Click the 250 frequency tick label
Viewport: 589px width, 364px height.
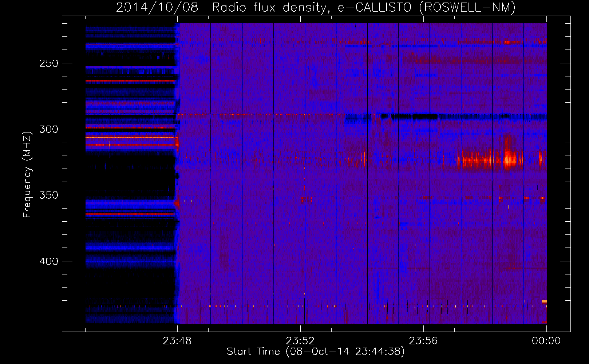[49, 63]
